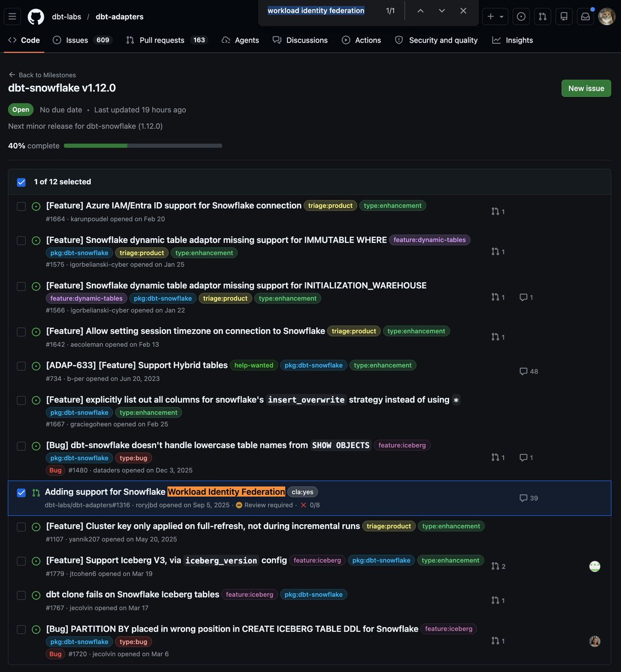Image resolution: width=621 pixels, height=672 pixels.
Task: Open the Insights tab
Action: pyautogui.click(x=512, y=40)
